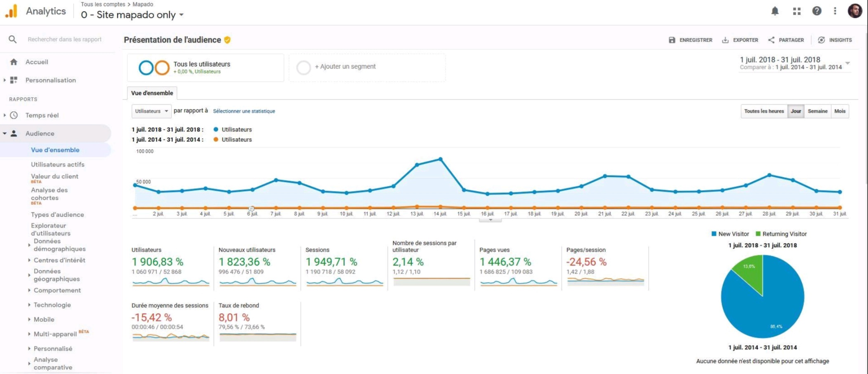The width and height of the screenshot is (868, 374).
Task: Click the three-dot more options icon
Action: click(835, 11)
